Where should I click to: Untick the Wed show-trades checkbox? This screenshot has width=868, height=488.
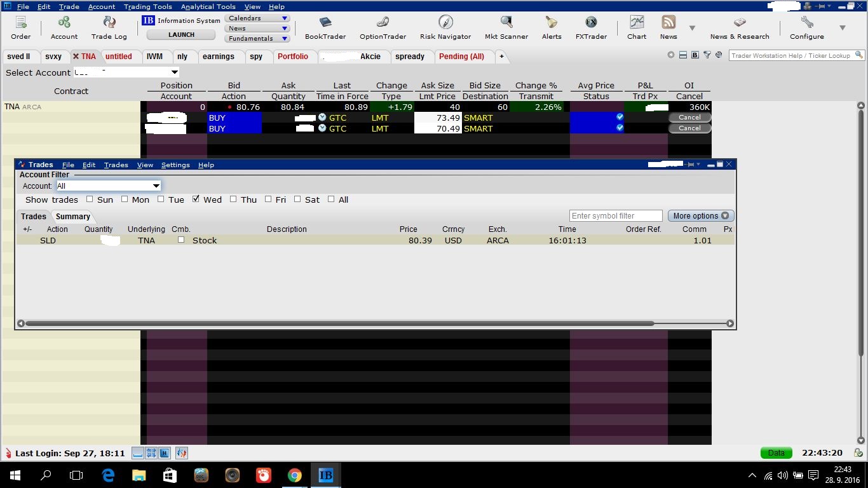196,200
